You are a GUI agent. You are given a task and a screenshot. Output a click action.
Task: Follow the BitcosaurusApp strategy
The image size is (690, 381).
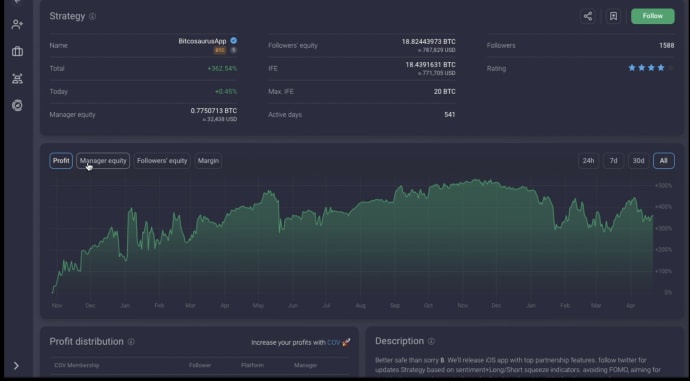click(x=653, y=16)
